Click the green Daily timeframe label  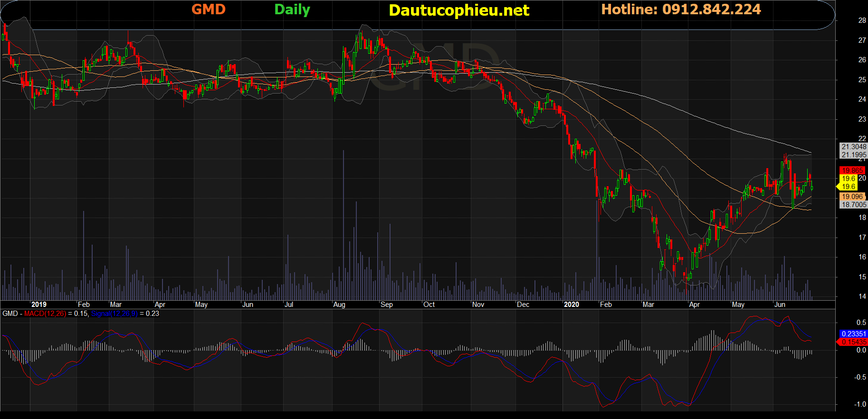(292, 10)
